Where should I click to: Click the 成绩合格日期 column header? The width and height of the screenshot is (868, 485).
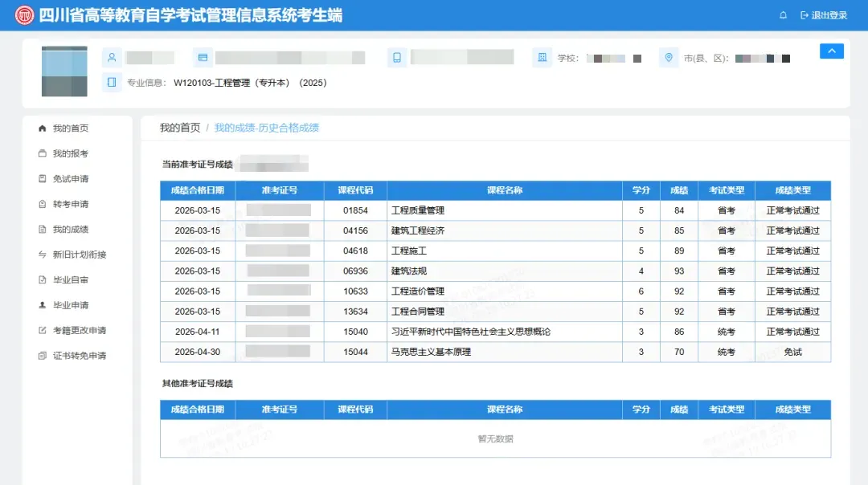pos(198,190)
